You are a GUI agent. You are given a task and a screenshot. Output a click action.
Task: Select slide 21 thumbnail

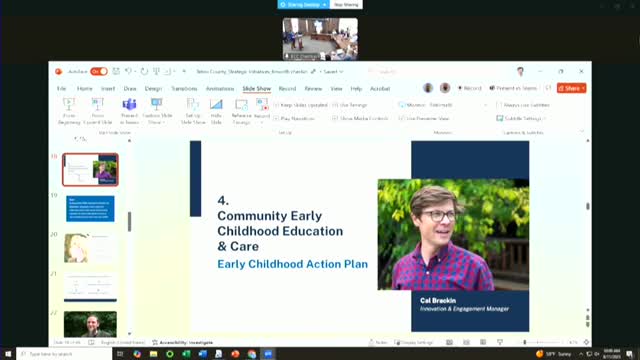tap(90, 287)
